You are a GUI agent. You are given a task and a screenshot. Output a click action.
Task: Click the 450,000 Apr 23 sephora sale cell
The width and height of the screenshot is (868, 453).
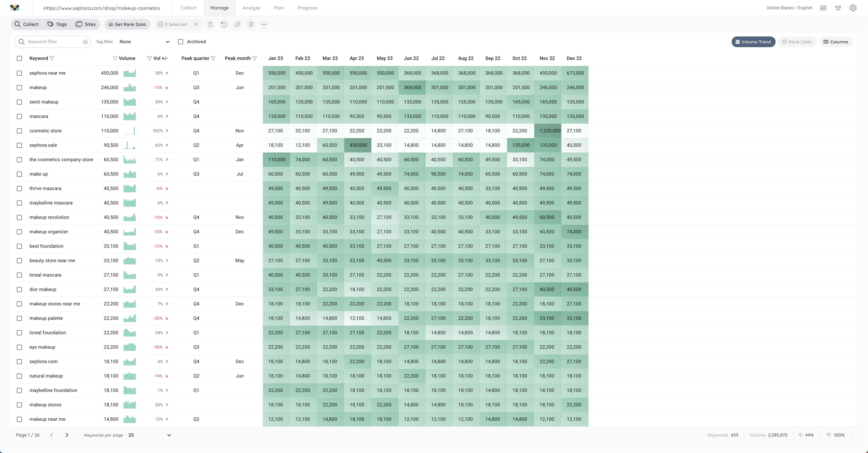358,145
